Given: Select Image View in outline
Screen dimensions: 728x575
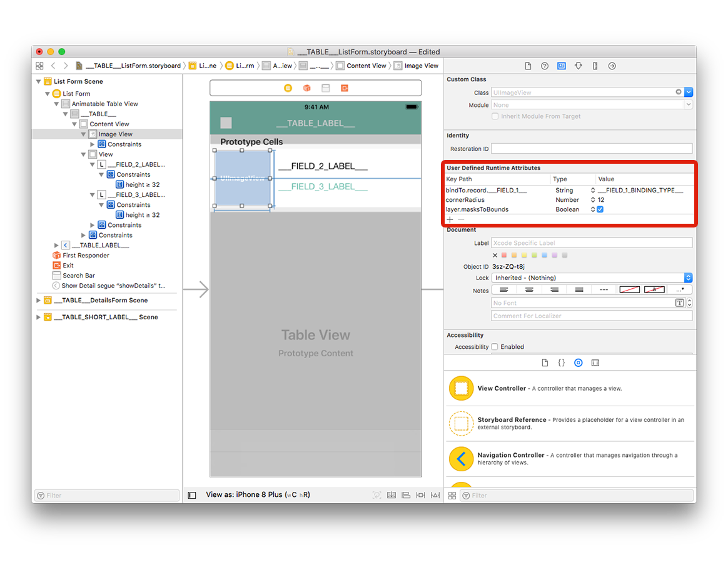Looking at the screenshot, I should pyautogui.click(x=107, y=134).
